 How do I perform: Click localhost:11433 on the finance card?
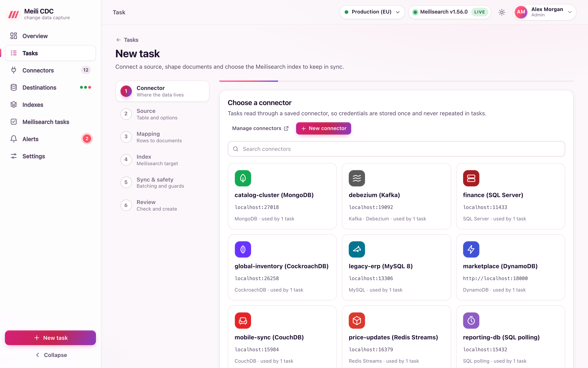(x=485, y=207)
